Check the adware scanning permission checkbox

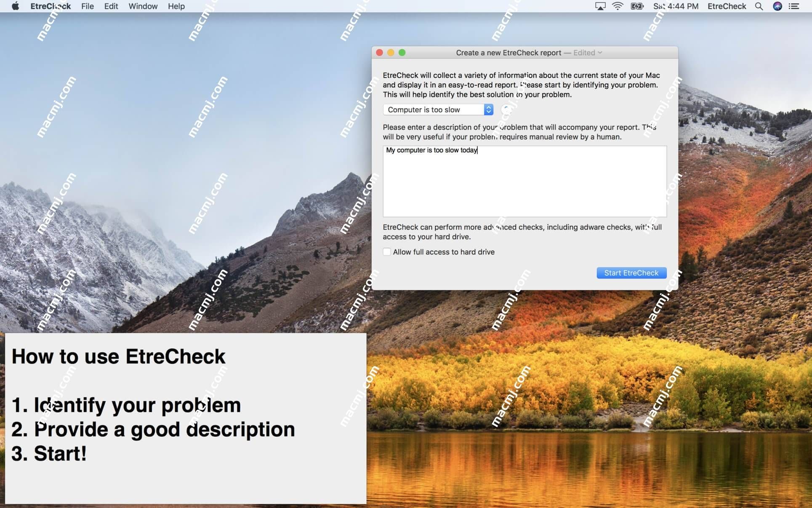pos(386,251)
